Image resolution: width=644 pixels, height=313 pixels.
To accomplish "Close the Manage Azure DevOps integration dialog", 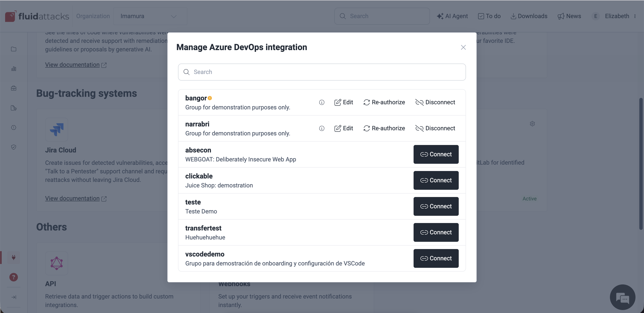I will (463, 47).
